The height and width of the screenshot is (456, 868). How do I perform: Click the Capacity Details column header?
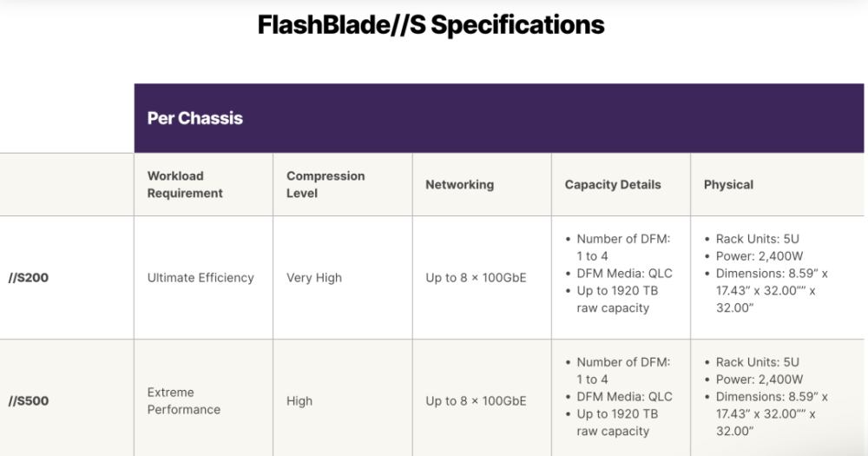point(612,184)
